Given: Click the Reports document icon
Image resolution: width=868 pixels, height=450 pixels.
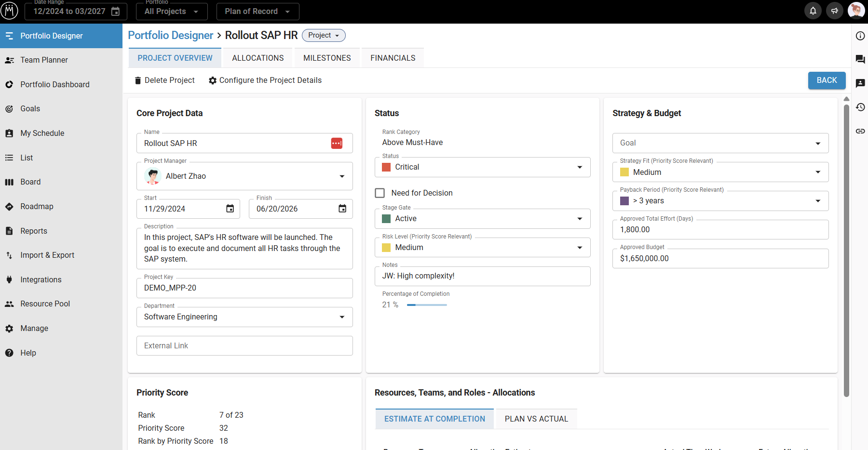Looking at the screenshot, I should (x=9, y=231).
